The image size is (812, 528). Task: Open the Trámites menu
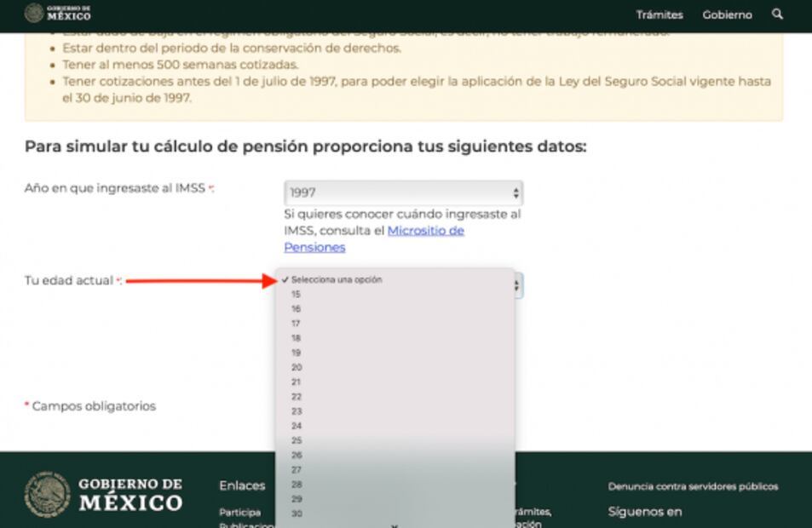[659, 14]
